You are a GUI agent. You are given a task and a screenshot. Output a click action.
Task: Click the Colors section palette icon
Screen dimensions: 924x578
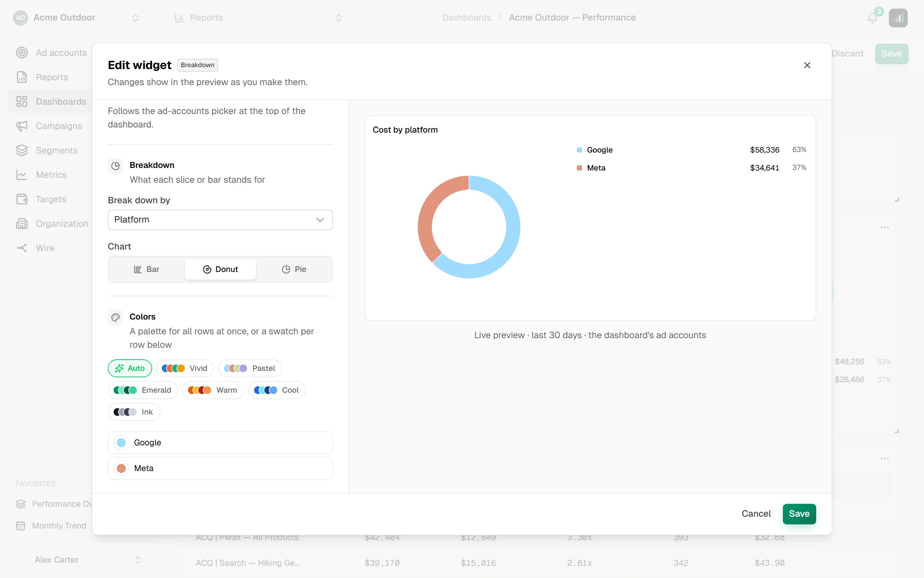[x=115, y=317]
